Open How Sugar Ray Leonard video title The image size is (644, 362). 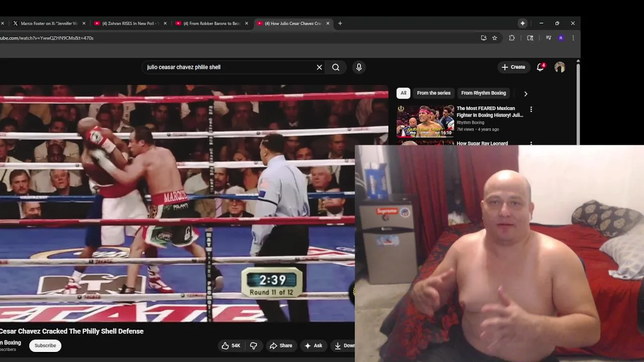click(x=482, y=143)
